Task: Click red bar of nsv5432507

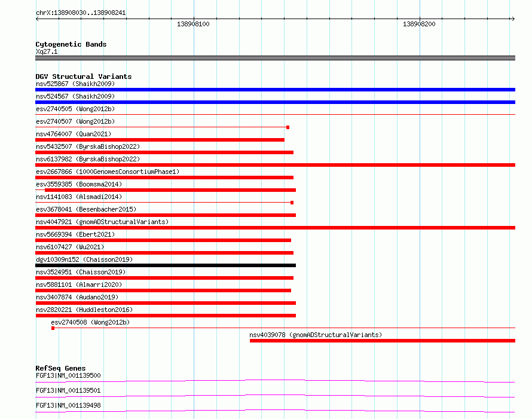Action: tap(164, 152)
